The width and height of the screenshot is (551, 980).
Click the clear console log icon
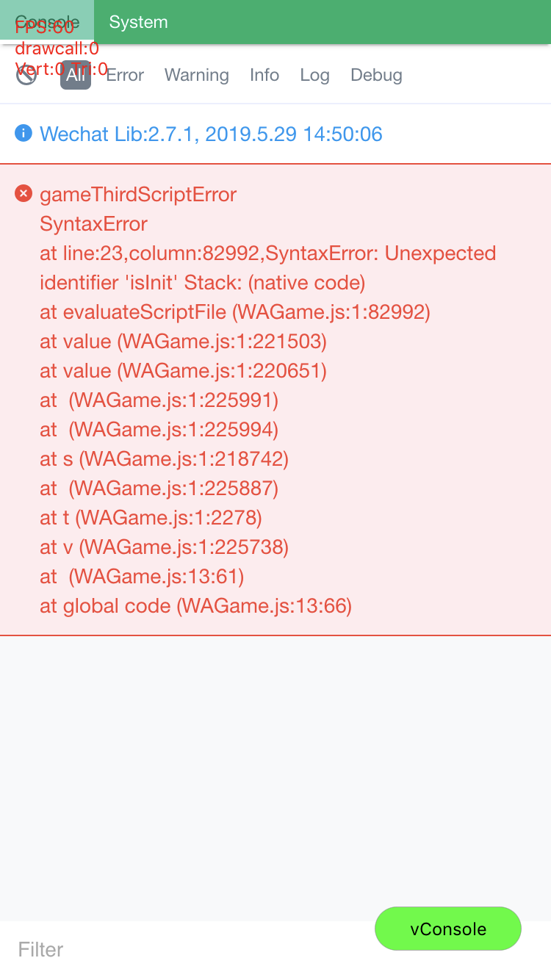click(x=26, y=75)
